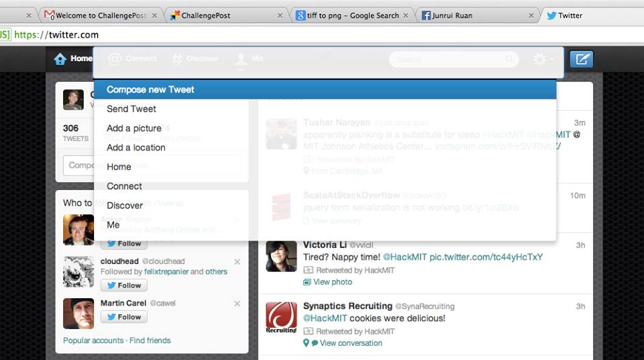Open Synaptics Recruiting profile name
This screenshot has height=360, width=644.
point(348,306)
